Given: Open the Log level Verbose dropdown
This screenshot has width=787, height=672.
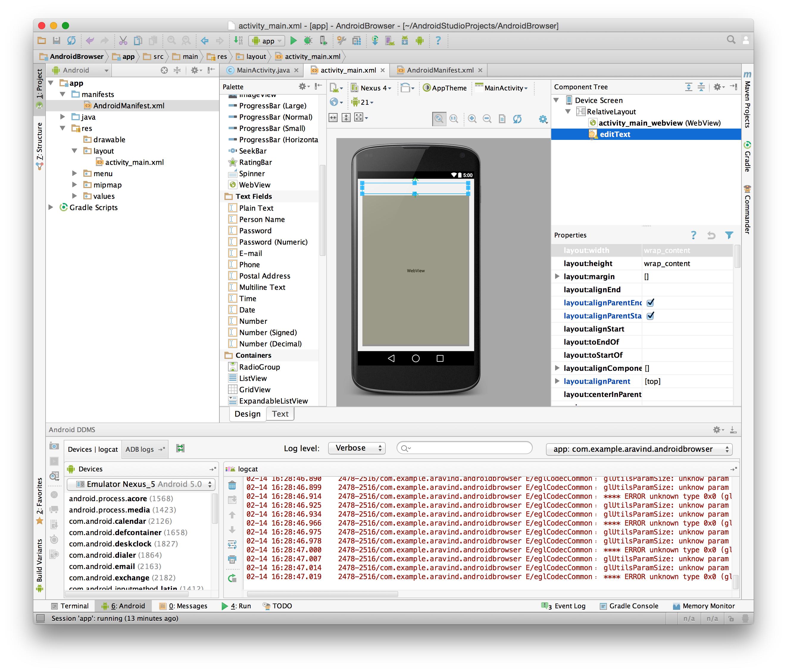Looking at the screenshot, I should (357, 448).
